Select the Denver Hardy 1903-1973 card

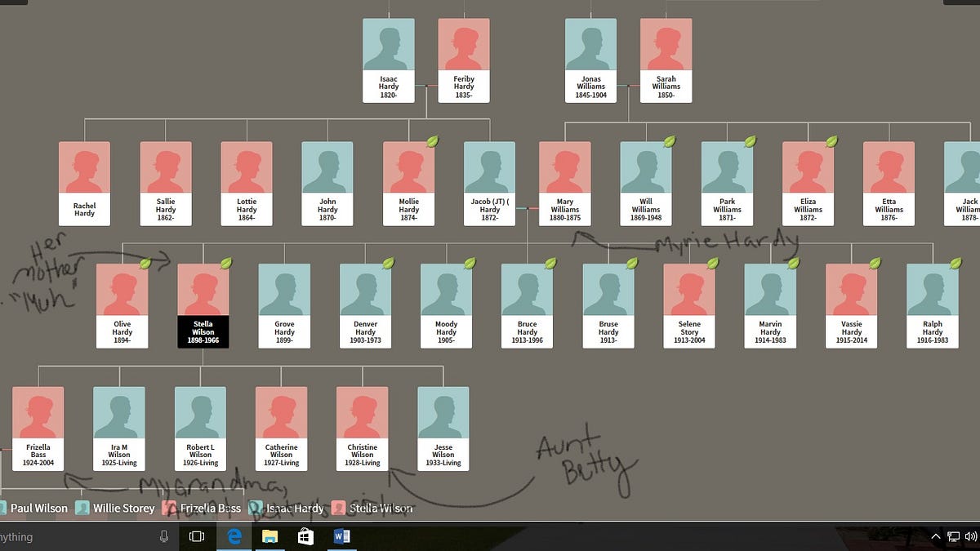coord(366,306)
